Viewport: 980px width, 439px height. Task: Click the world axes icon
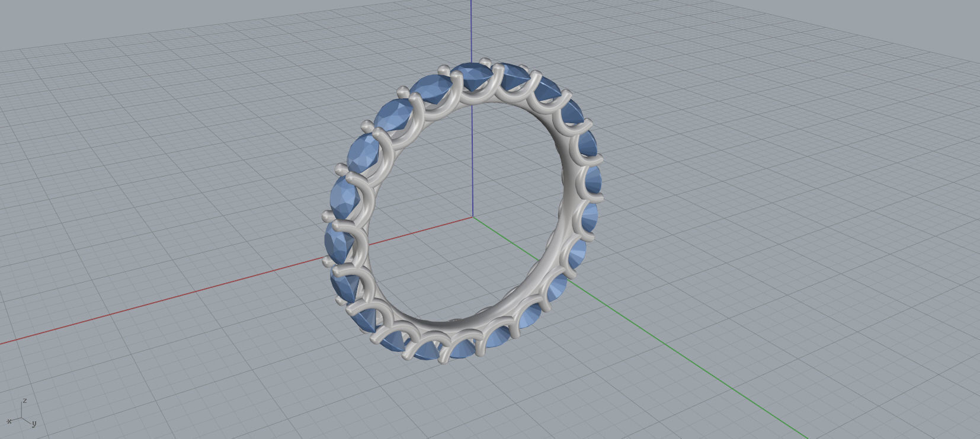click(22, 414)
